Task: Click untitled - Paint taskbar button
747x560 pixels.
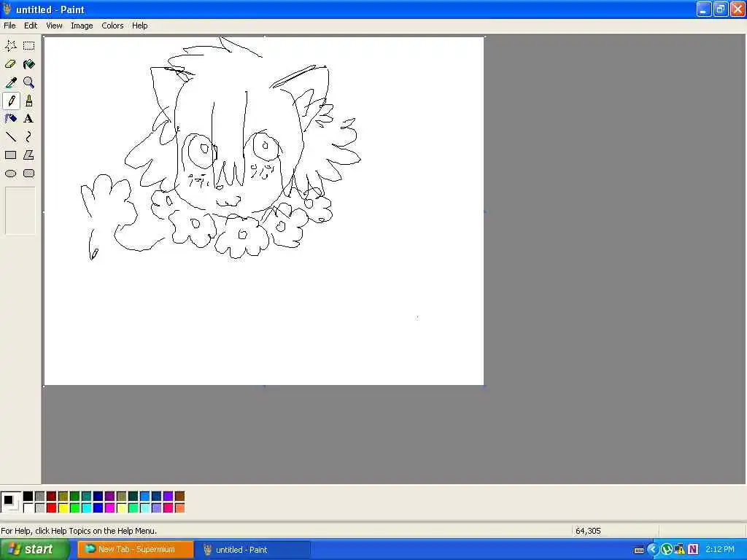Action: [253, 550]
